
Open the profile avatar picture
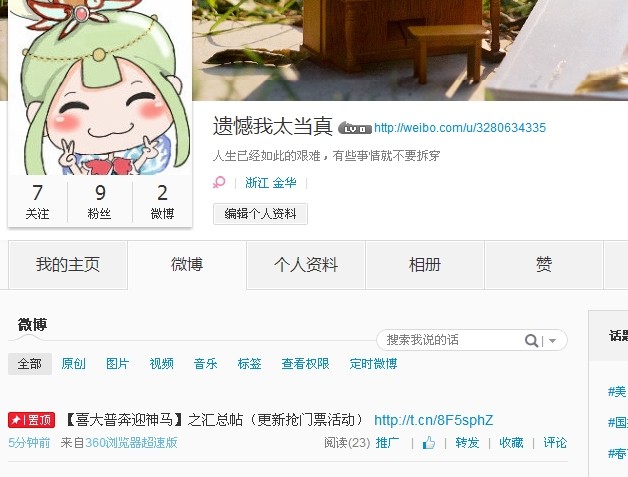coord(100,88)
